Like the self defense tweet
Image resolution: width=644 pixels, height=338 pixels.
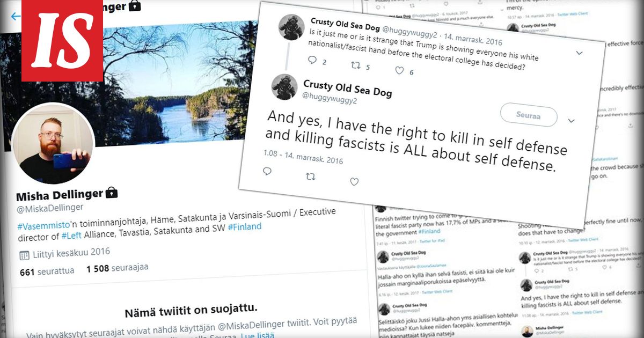click(354, 182)
